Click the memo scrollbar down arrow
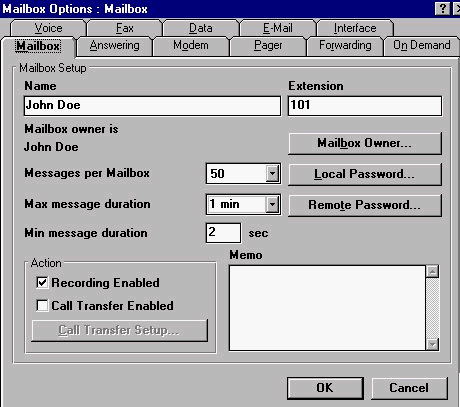The image size is (460, 407). pos(432,344)
